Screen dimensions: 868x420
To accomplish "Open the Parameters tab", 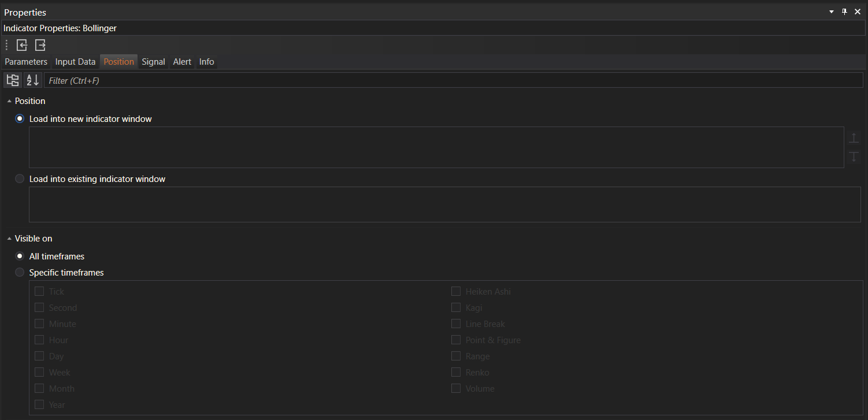I will point(26,62).
